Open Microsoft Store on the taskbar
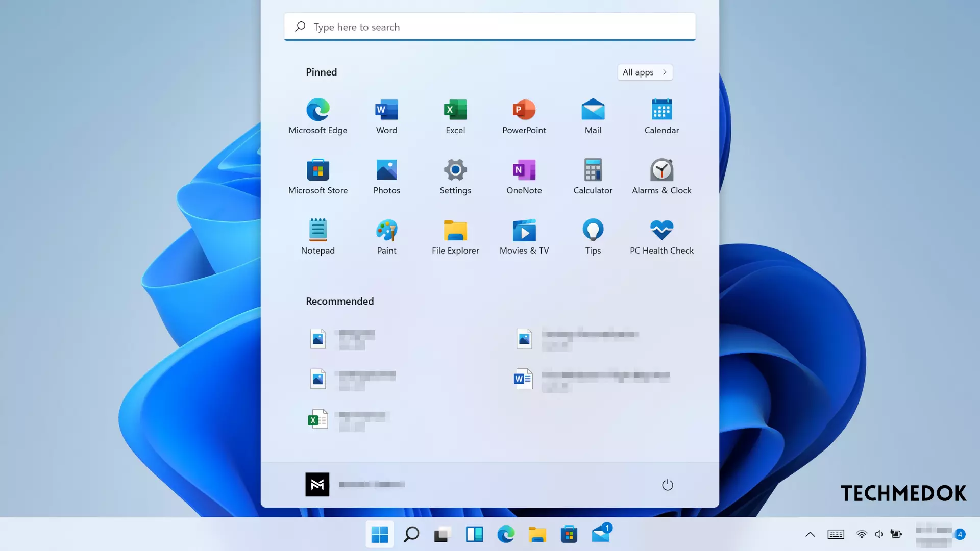This screenshot has height=551, width=980. pos(569,534)
